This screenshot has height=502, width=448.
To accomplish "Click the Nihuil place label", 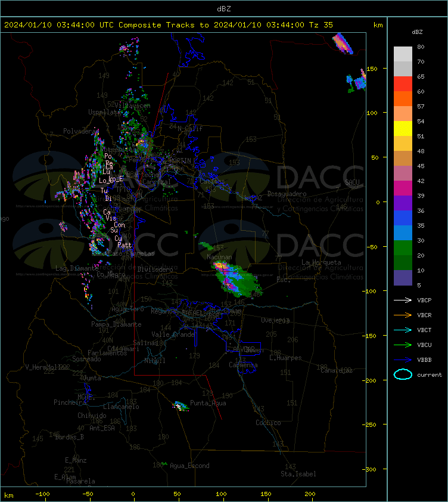I will 155,361.
